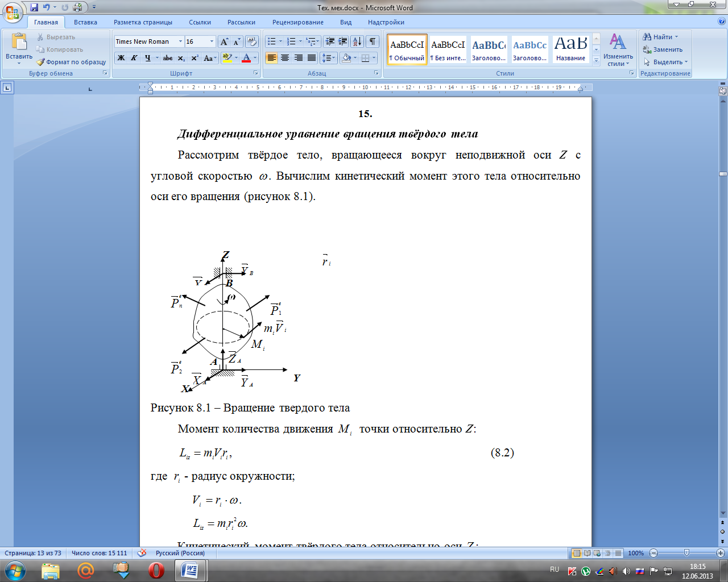This screenshot has height=582, width=728.
Task: Click Изменить стили button
Action: (x=618, y=49)
